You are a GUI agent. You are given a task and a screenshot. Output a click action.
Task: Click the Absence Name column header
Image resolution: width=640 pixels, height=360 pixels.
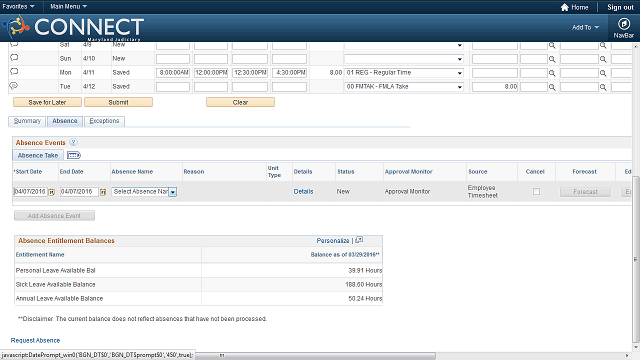pyautogui.click(x=132, y=171)
